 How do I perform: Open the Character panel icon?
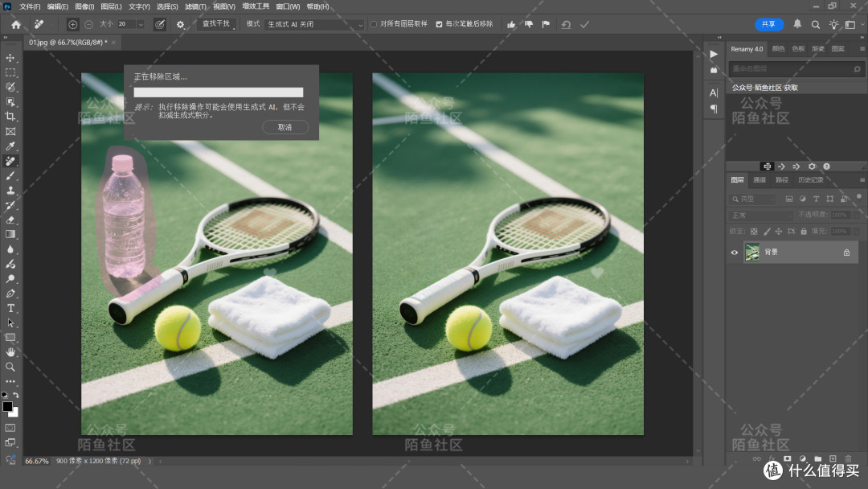(714, 92)
